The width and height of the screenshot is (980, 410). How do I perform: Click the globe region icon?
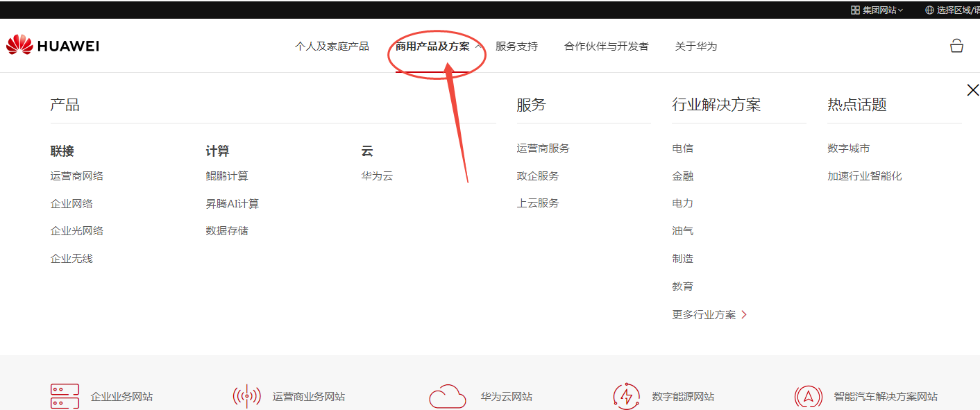(x=929, y=10)
